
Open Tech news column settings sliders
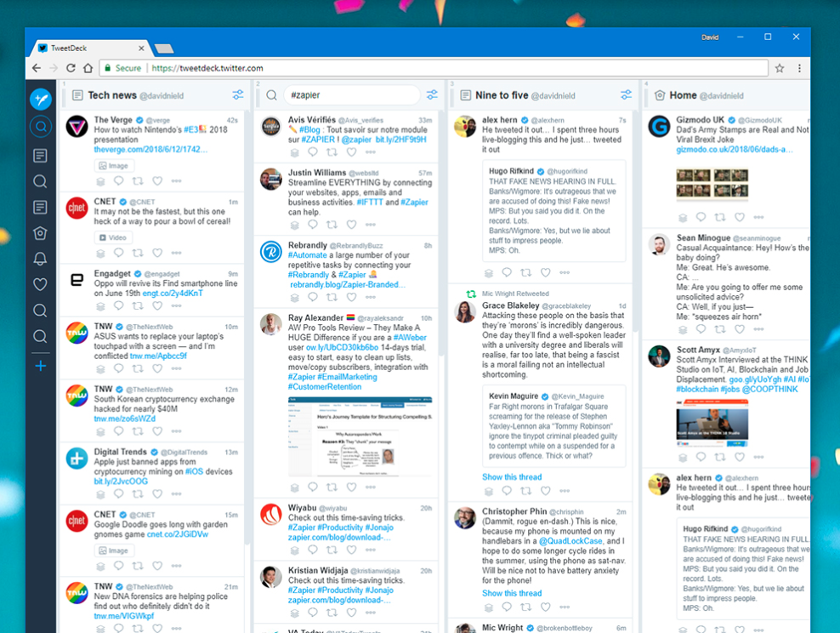pyautogui.click(x=238, y=95)
